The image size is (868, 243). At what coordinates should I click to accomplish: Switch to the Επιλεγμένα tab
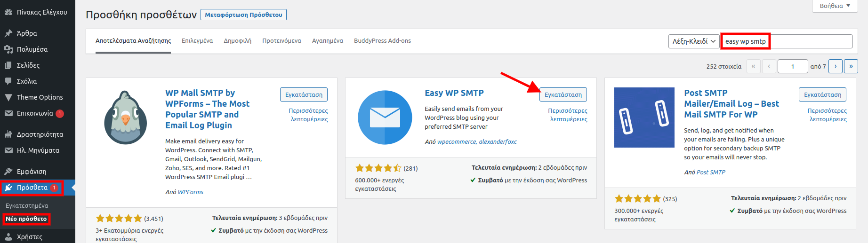click(197, 41)
